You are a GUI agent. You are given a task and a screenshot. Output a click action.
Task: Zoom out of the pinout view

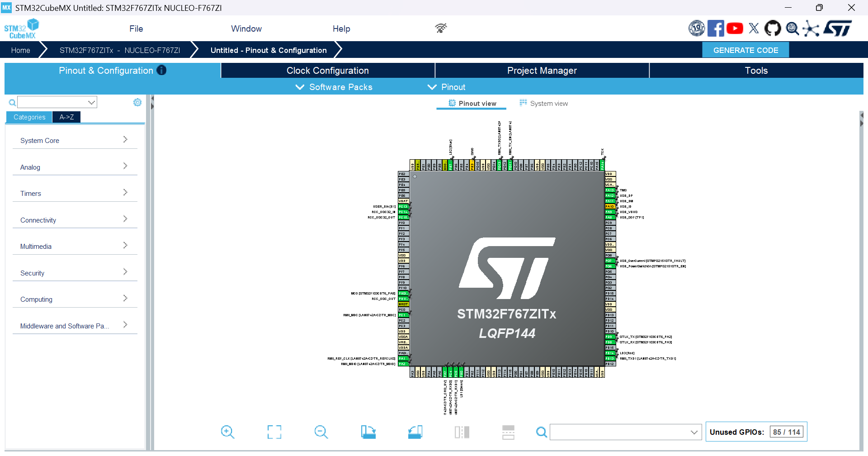pos(321,432)
